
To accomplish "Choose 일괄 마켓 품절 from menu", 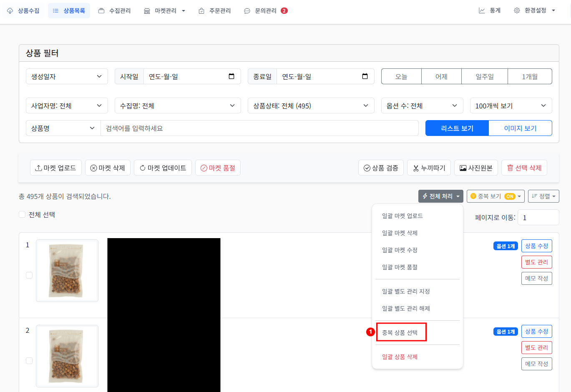I will click(x=418, y=267).
